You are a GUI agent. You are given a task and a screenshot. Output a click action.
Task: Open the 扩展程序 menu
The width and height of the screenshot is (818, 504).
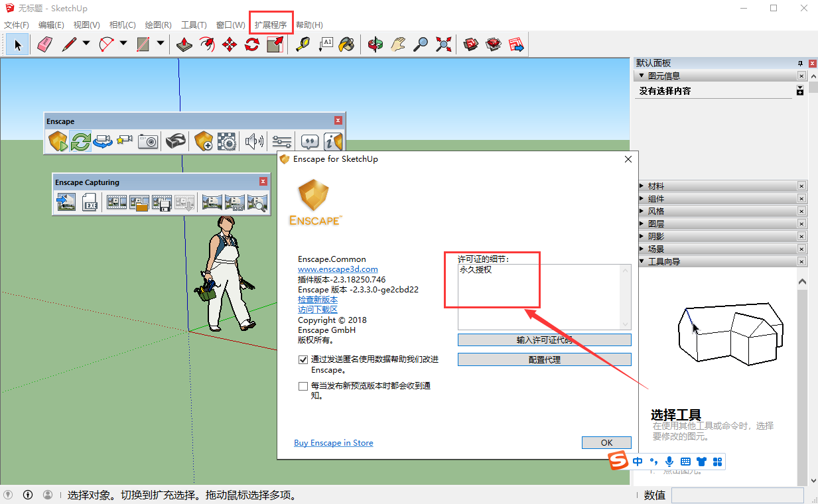click(x=271, y=24)
